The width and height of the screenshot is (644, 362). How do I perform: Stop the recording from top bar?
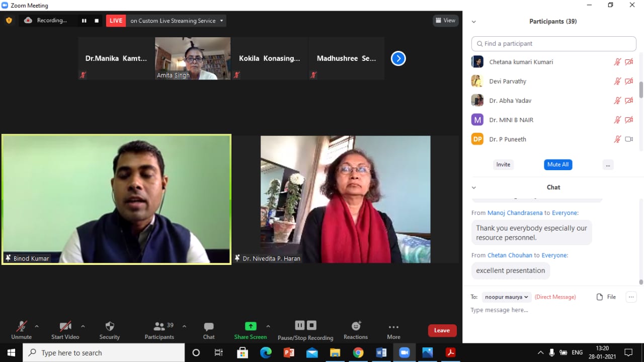(97, 21)
